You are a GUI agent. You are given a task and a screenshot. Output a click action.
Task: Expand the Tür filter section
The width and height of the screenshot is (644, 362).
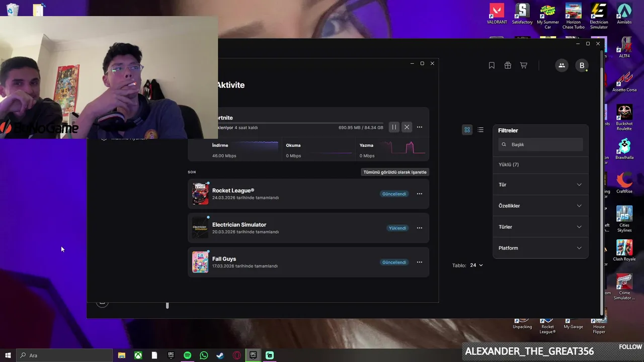[x=540, y=185]
